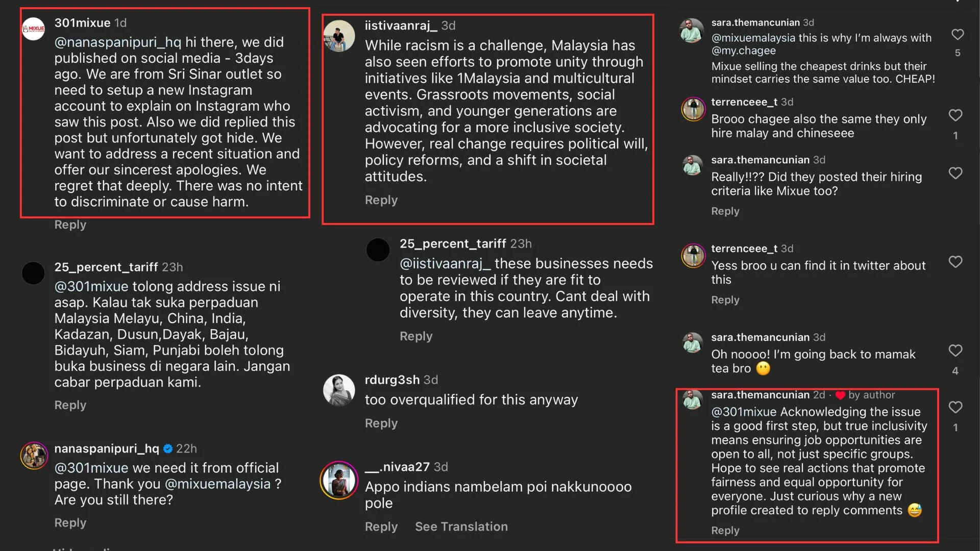The height and width of the screenshot is (551, 980).
Task: Like the 'Oh noooo! mamak tea' comment
Action: (955, 350)
